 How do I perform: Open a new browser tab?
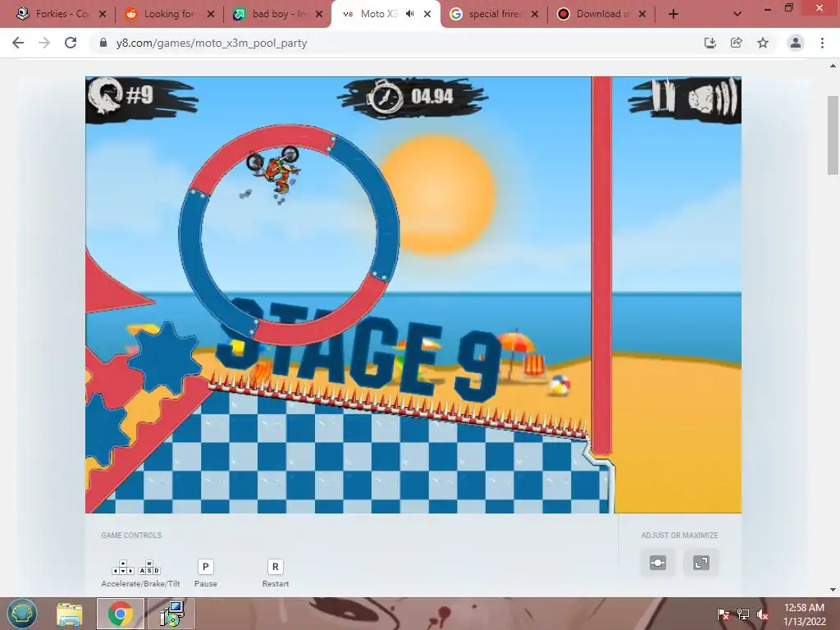pos(673,14)
